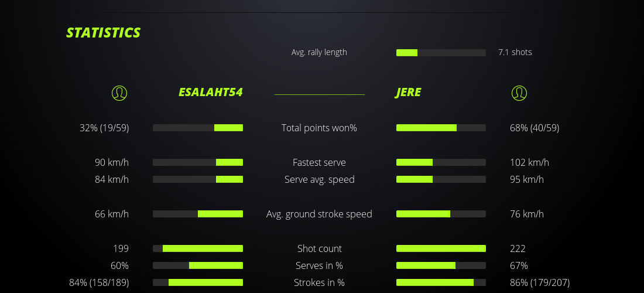
Task: Click ESALAHT54's total points won bar
Action: (198, 128)
